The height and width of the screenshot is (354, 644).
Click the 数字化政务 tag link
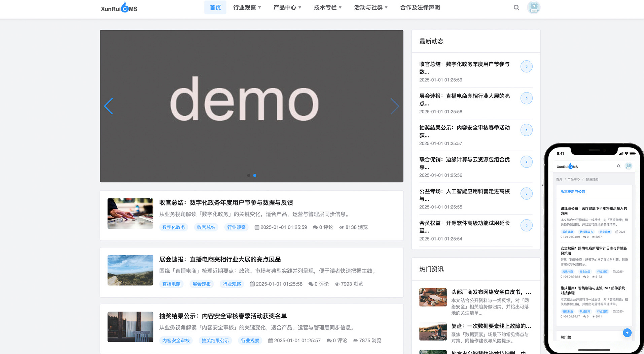(x=173, y=227)
